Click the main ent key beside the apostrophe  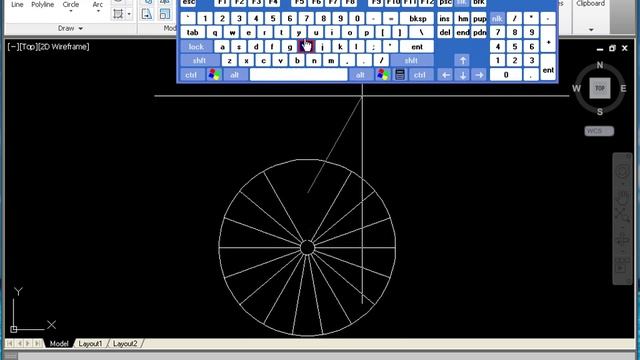[417, 47]
